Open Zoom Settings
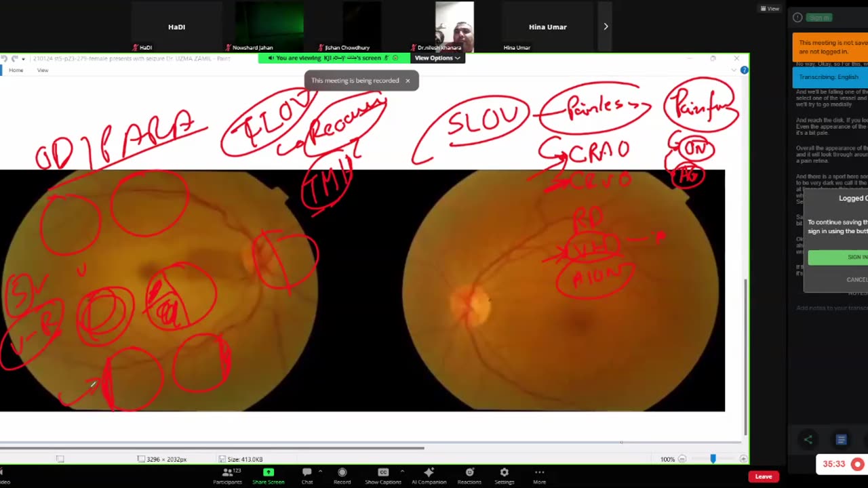Image resolution: width=868 pixels, height=488 pixels. (504, 476)
